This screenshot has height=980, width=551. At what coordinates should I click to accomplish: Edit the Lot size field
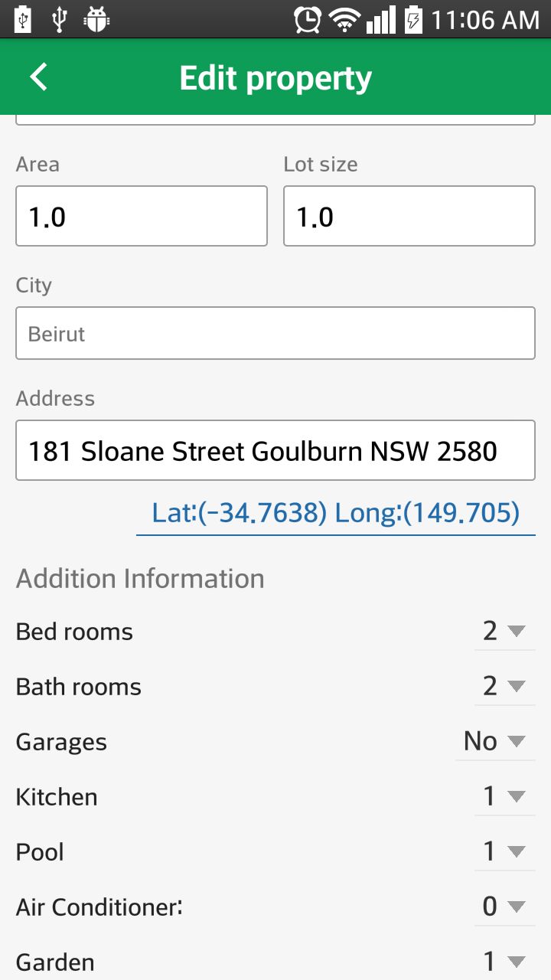(x=409, y=217)
